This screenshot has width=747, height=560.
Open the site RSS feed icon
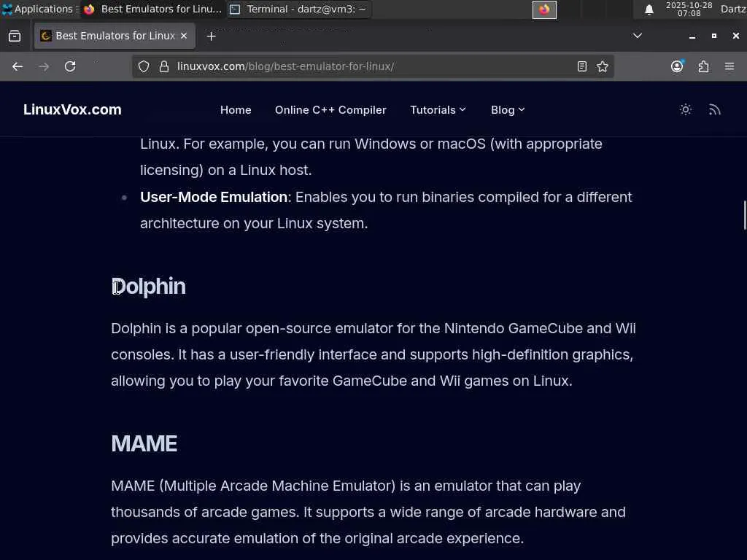coord(714,109)
